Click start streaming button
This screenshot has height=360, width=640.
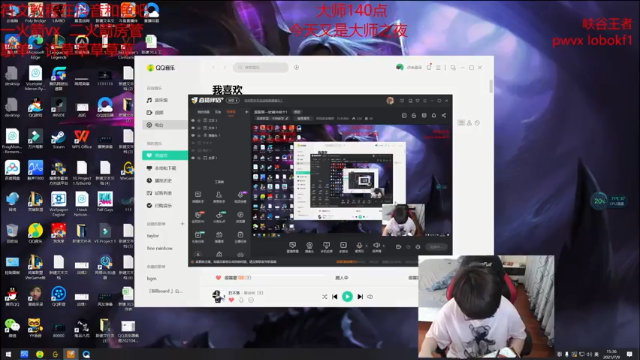click(x=436, y=247)
